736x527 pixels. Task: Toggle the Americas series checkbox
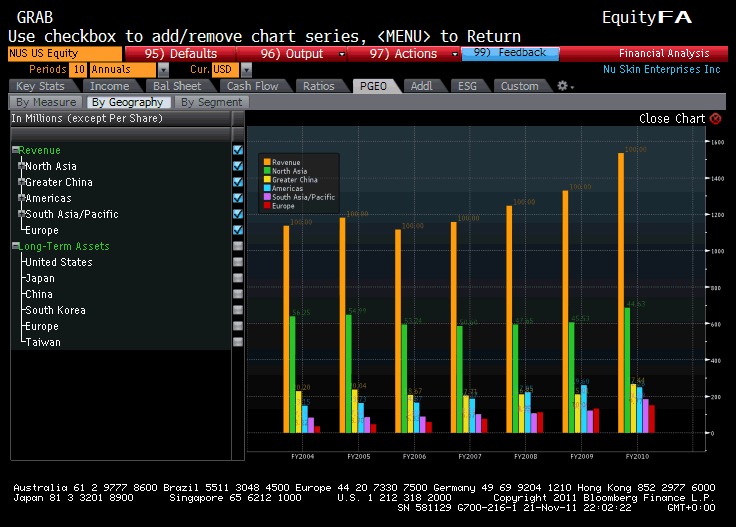pos(238,198)
